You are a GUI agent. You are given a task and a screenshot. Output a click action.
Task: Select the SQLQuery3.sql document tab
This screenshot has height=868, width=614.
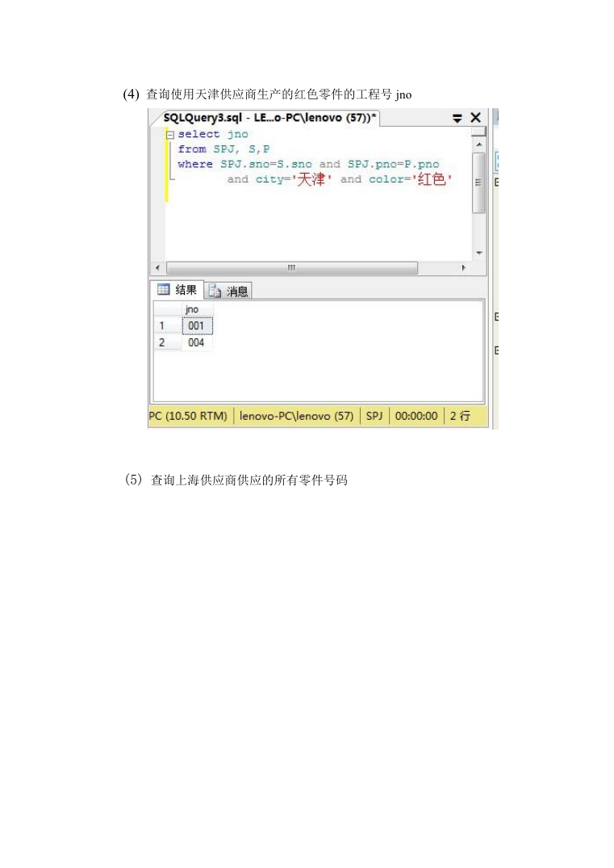(x=269, y=117)
